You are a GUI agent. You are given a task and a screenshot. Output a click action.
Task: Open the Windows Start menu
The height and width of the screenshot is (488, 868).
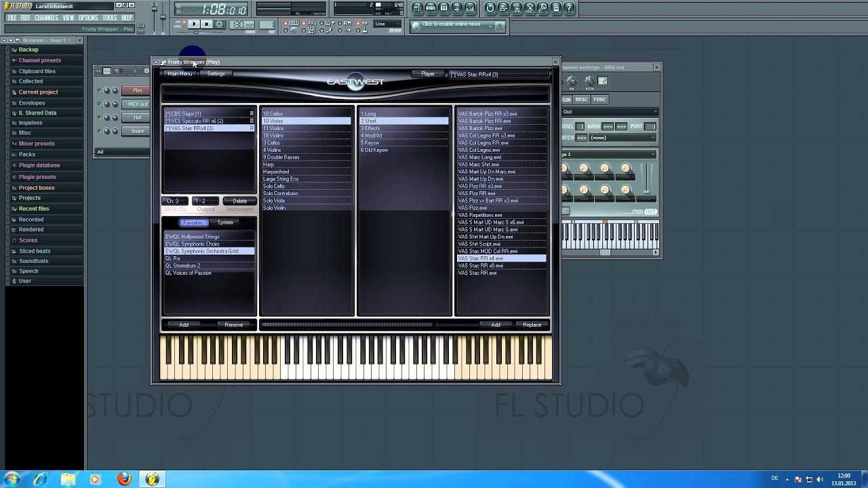coord(12,479)
